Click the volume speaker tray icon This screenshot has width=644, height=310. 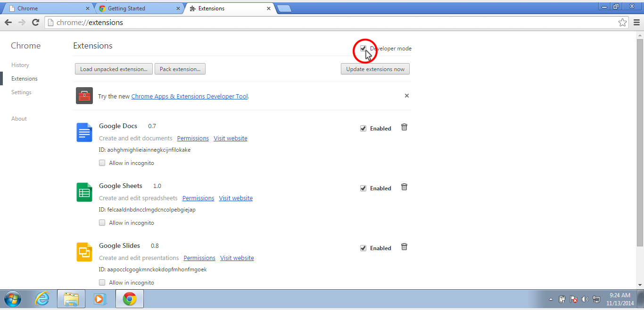(585, 299)
